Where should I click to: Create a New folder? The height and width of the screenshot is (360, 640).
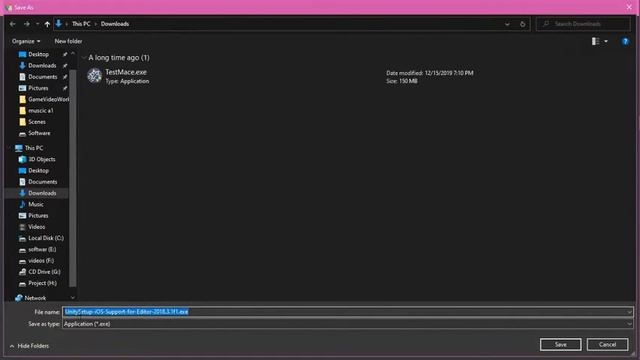pyautogui.click(x=68, y=41)
